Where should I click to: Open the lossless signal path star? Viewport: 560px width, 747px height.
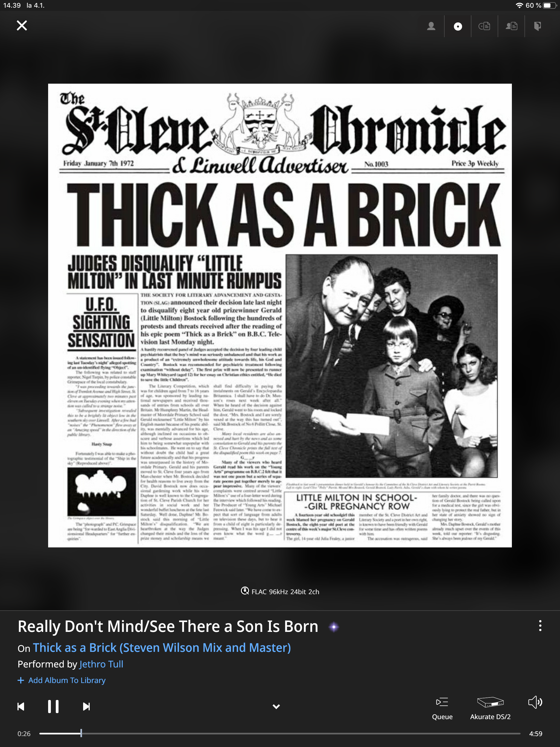[x=334, y=627]
